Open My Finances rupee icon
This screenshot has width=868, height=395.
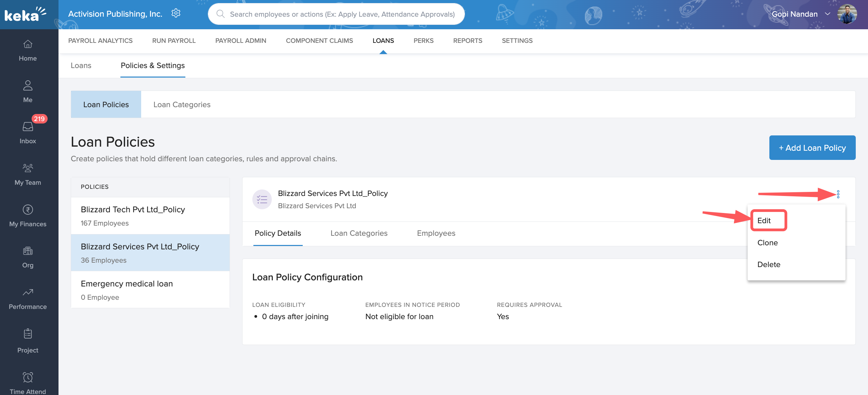pyautogui.click(x=28, y=210)
